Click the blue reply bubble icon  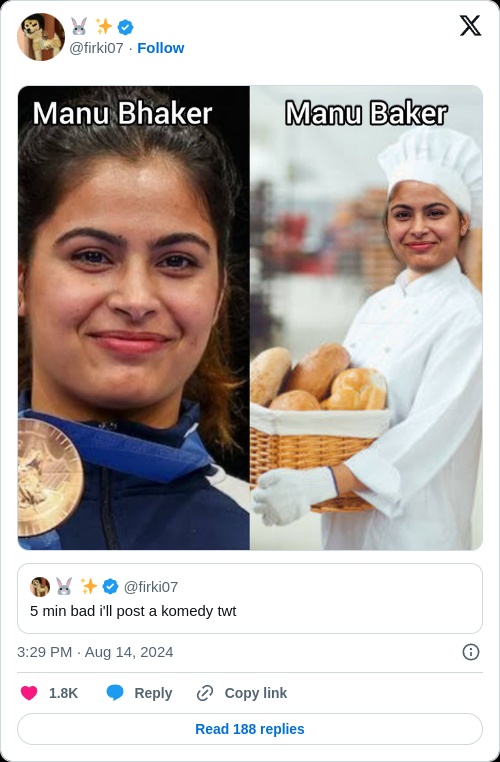point(115,693)
